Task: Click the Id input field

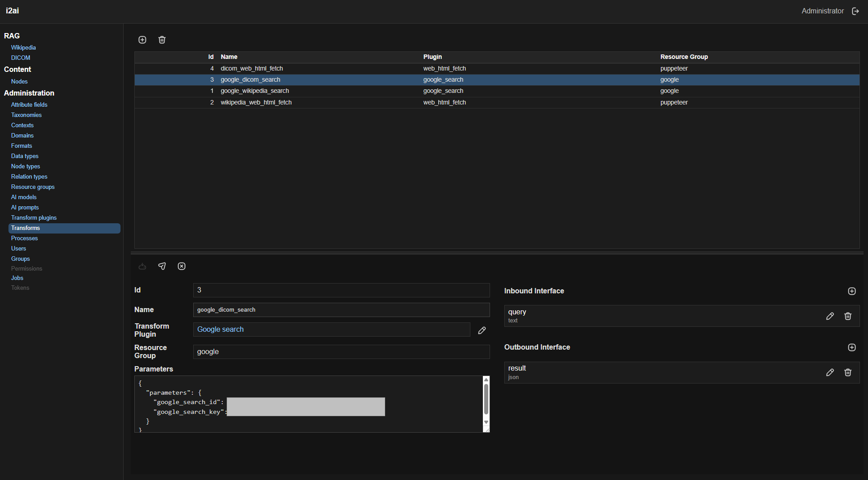Action: (341, 290)
